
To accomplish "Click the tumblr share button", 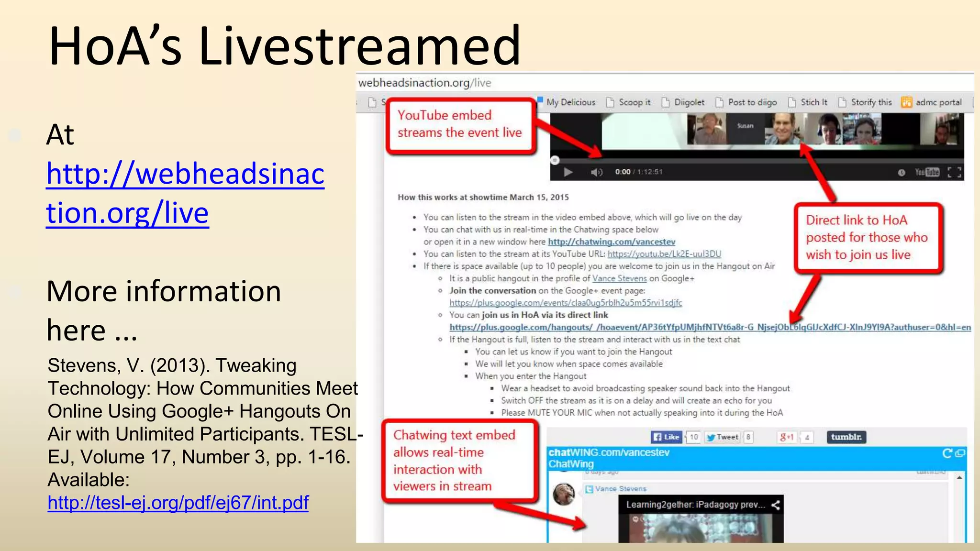I will [x=846, y=437].
